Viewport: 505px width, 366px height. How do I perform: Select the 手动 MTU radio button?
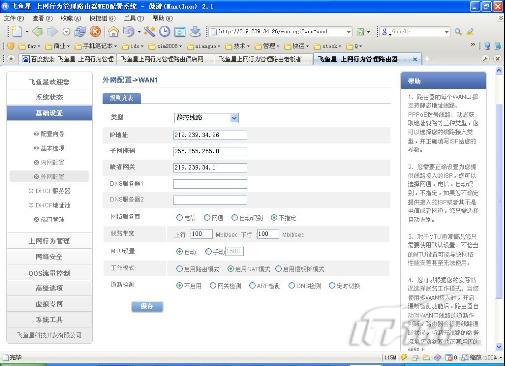tap(209, 252)
